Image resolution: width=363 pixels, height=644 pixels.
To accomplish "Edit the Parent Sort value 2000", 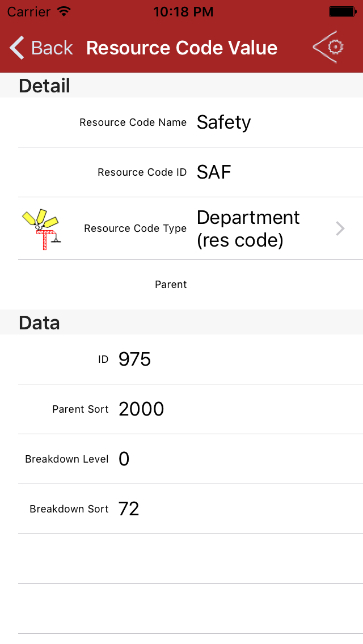I will [x=141, y=409].
